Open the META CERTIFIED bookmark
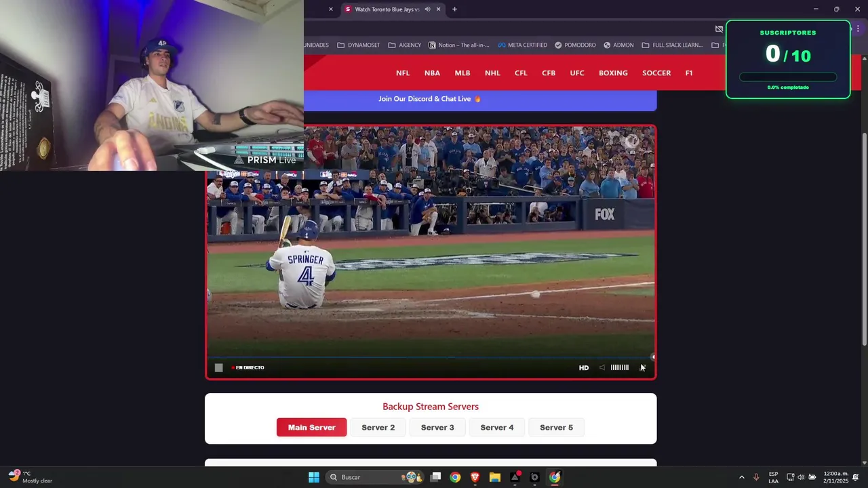 [x=522, y=45]
